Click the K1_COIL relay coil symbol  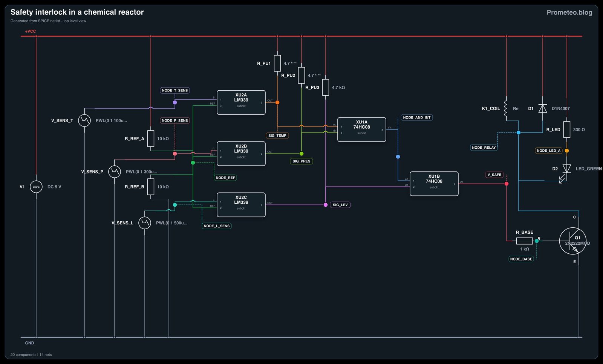(506, 108)
